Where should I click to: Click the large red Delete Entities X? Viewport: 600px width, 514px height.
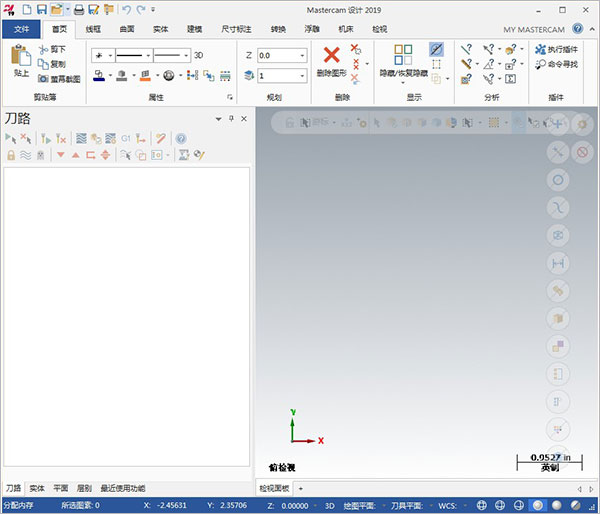[x=331, y=55]
